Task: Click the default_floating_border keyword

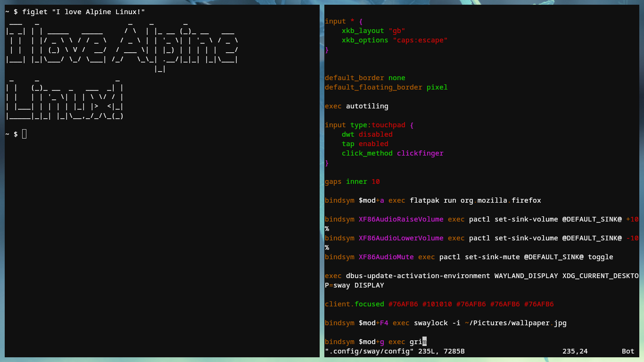Action: click(373, 87)
